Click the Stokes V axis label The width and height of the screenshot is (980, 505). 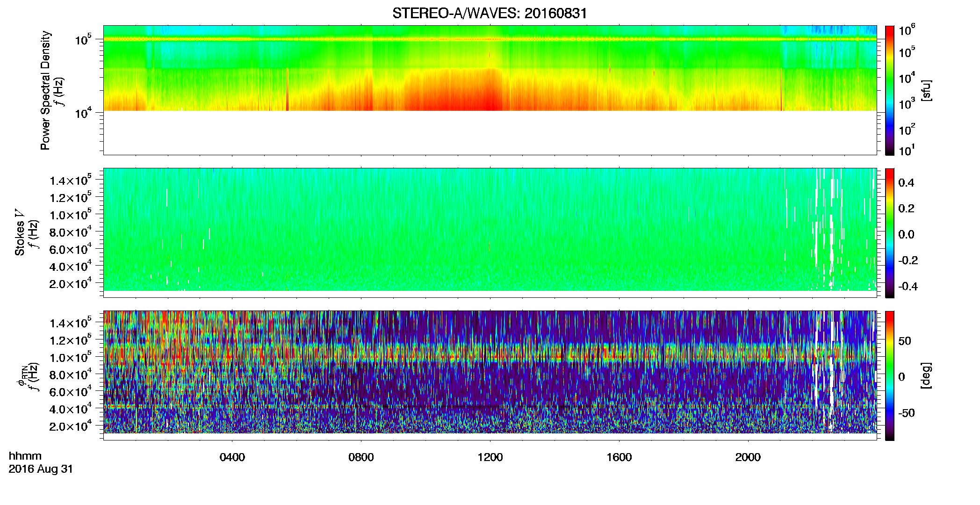click(20, 233)
